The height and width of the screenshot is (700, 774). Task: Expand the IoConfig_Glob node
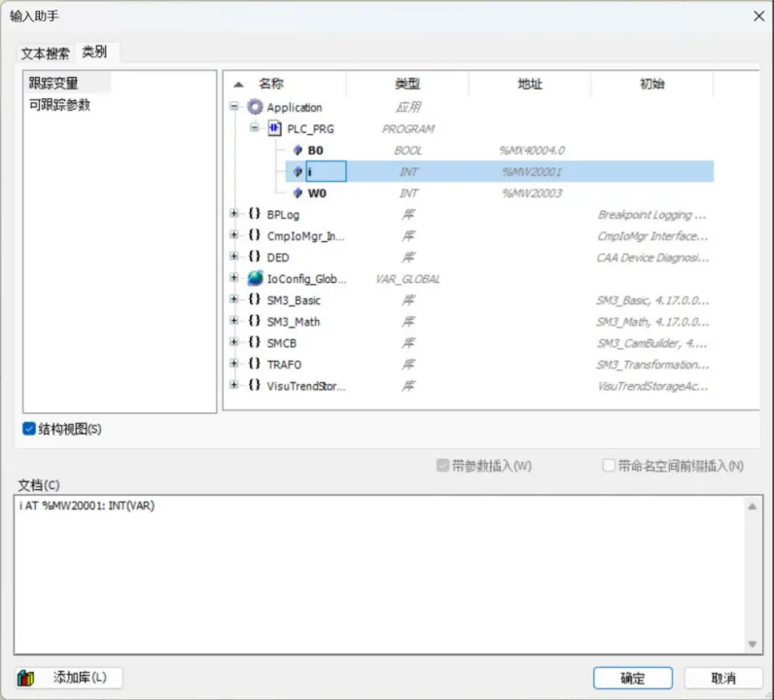point(234,277)
